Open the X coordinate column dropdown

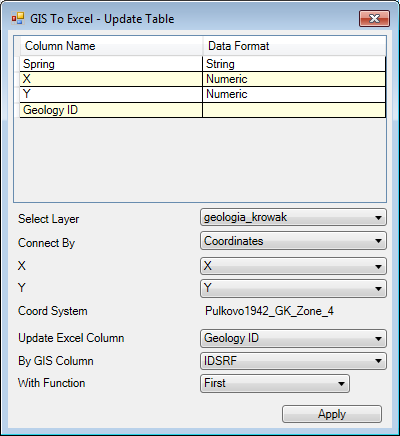293,266
